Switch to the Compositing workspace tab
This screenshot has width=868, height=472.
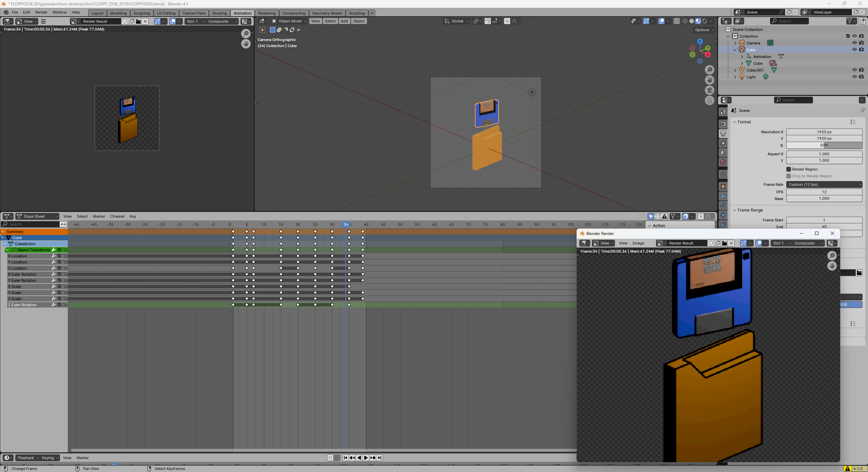[294, 13]
